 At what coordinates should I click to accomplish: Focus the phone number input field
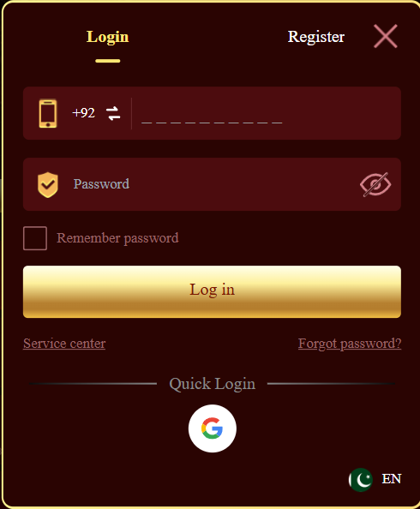(267, 113)
